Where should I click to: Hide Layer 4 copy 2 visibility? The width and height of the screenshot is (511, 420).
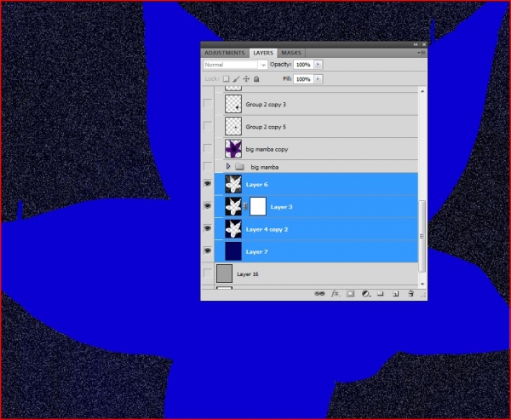point(208,228)
